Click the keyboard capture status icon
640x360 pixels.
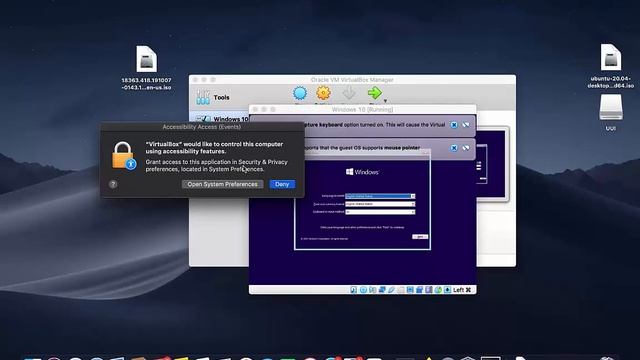[x=447, y=290]
